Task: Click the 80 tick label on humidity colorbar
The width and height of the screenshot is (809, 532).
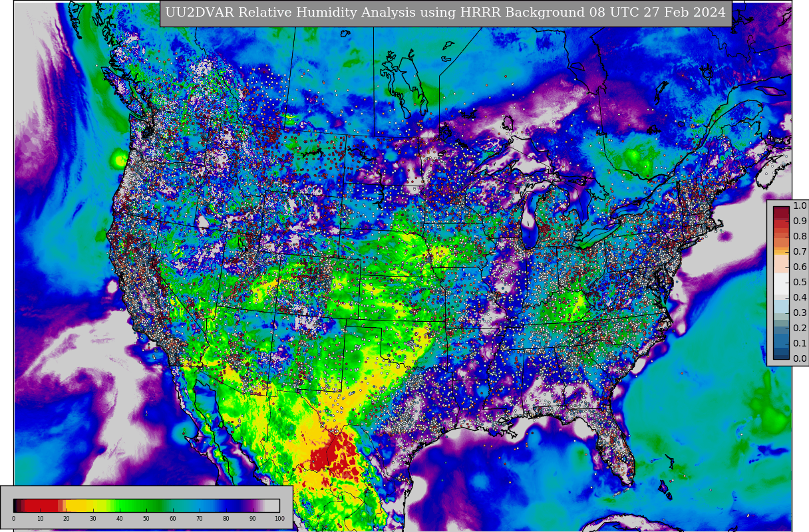Action: coord(226,519)
